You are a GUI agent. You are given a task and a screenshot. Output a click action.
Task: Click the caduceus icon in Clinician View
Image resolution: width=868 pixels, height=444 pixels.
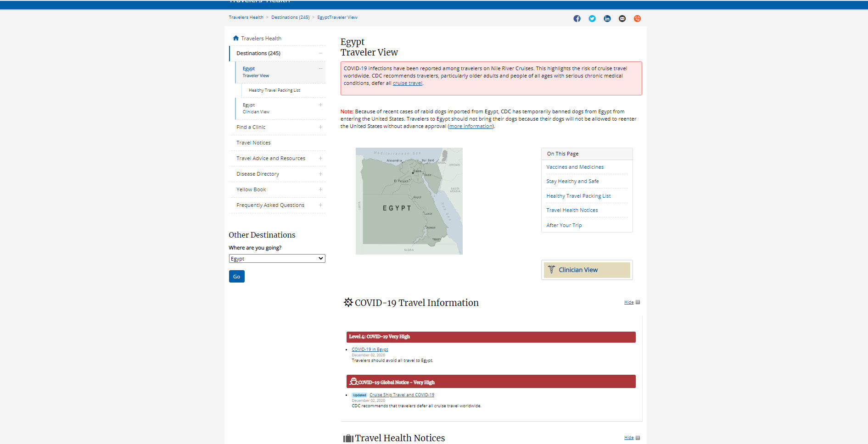[551, 270]
